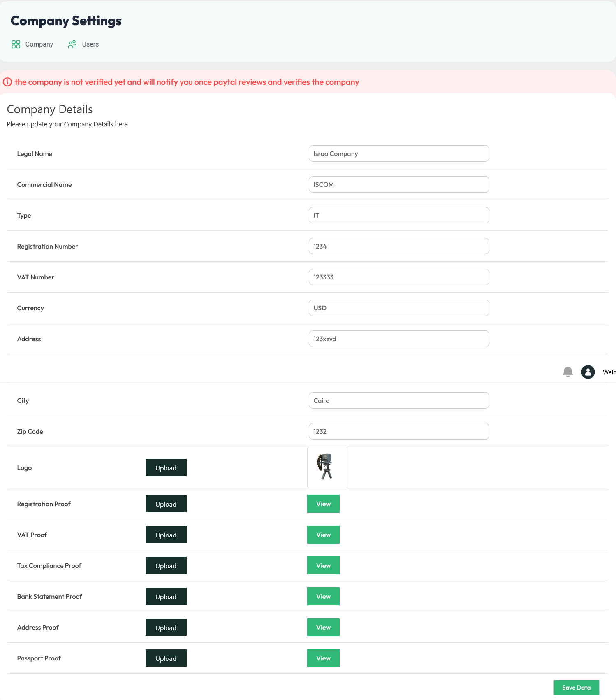Click the Company grid icon

click(x=16, y=44)
